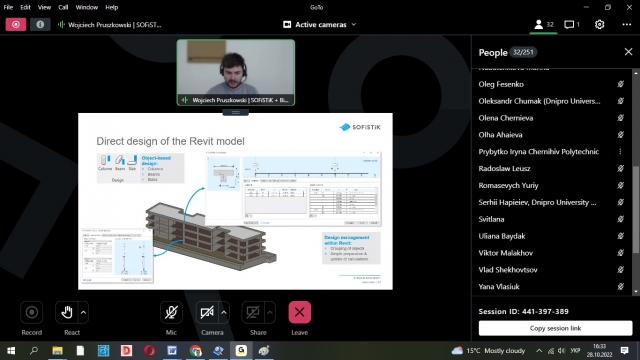Toggle the screen Share button
Viewport: 640px width, 360px height.
click(x=253, y=312)
